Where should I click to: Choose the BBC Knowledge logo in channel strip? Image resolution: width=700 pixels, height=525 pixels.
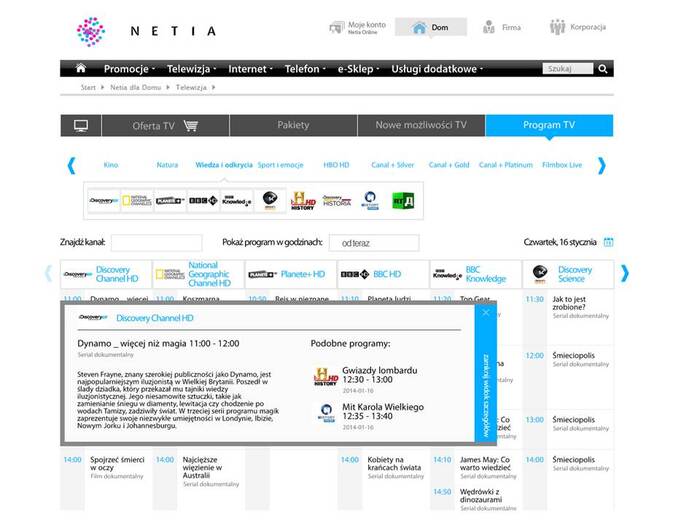coord(237,201)
